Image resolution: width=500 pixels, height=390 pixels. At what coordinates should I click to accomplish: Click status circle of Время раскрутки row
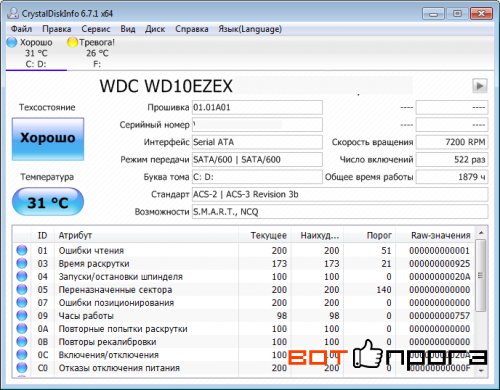(x=22, y=263)
